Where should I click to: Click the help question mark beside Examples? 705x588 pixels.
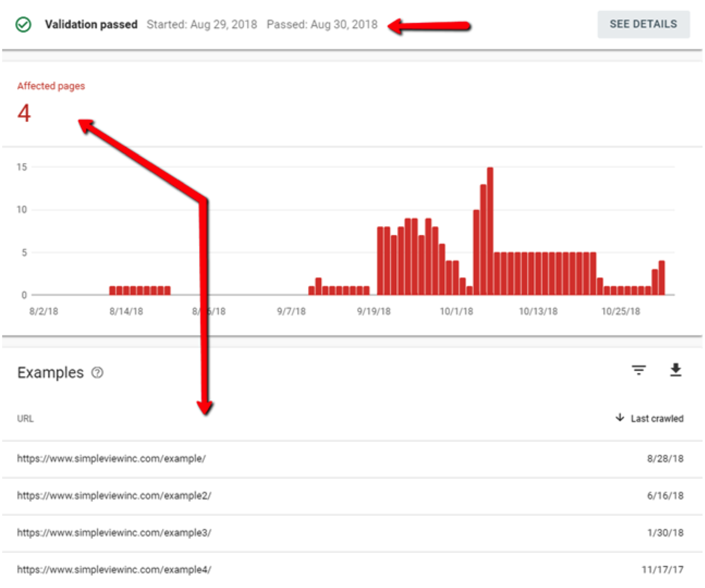(x=98, y=373)
